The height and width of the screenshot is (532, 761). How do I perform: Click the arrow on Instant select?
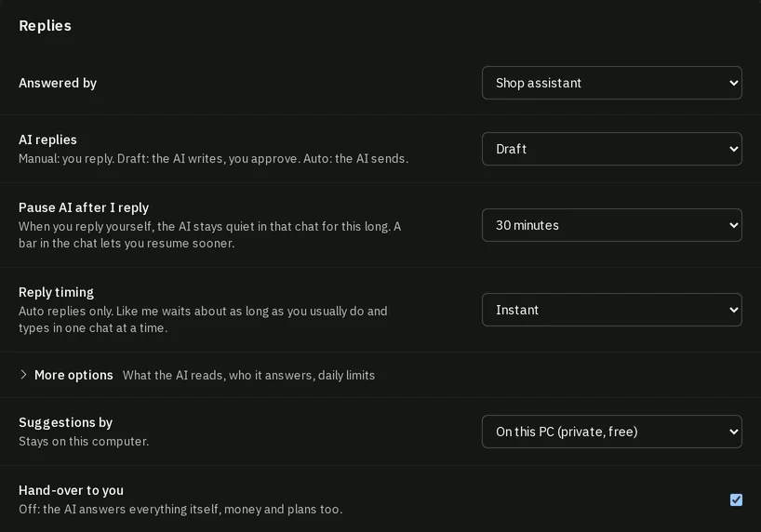pos(733,310)
